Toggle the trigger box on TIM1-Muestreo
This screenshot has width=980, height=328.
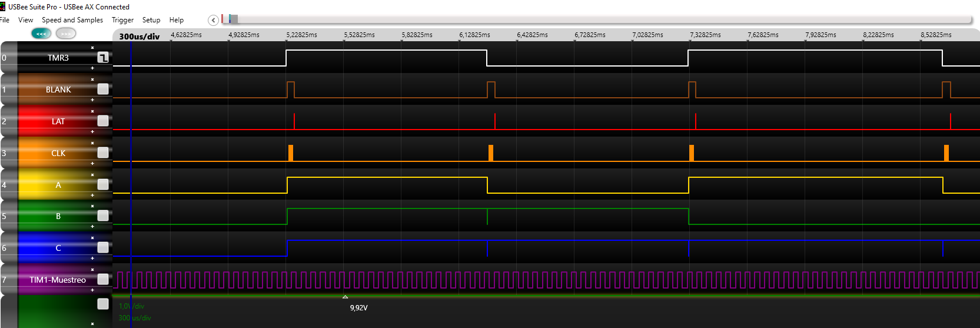103,279
